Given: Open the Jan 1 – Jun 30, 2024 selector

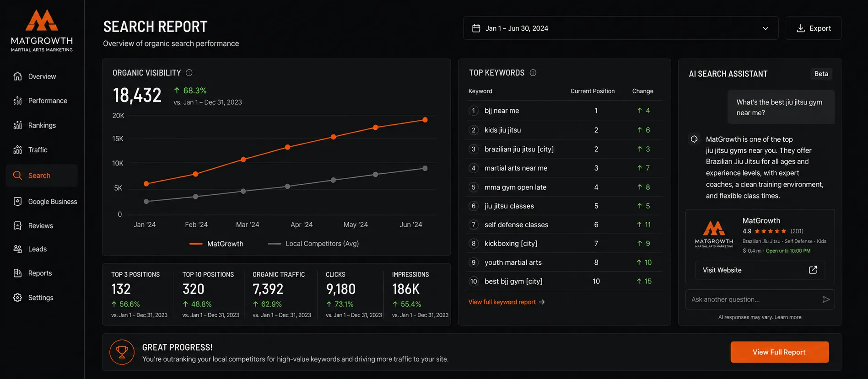Looking at the screenshot, I should pyautogui.click(x=620, y=28).
